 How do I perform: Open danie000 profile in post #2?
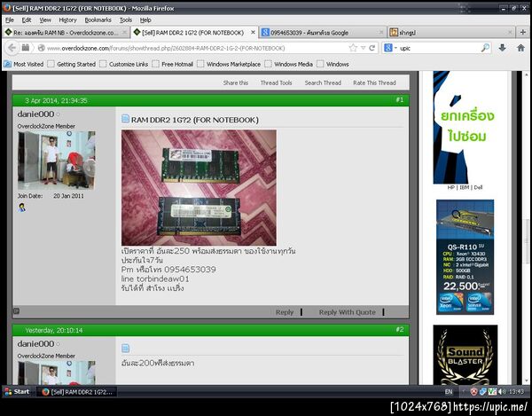[35, 344]
